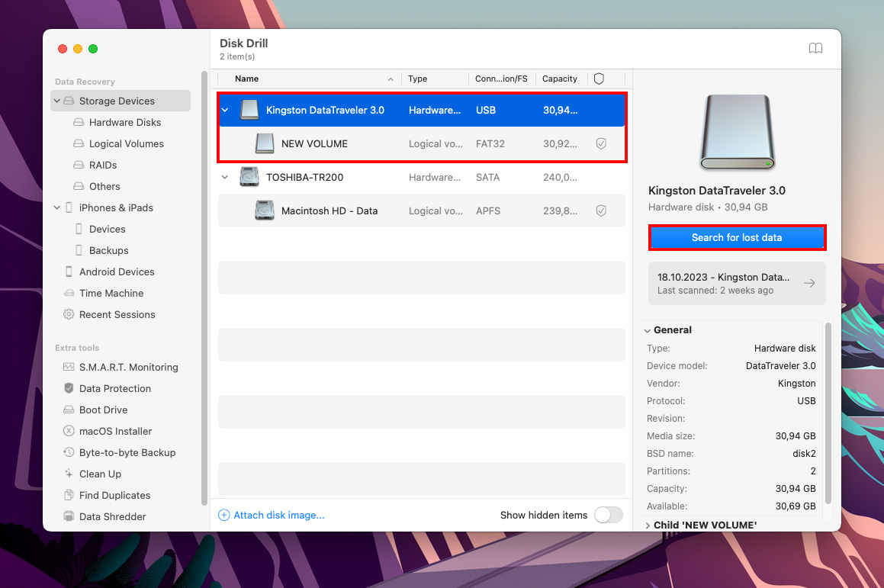Screen dimensions: 884x588
Task: Toggle the checkmark for Macintosh HD - Data
Action: pyautogui.click(x=601, y=210)
